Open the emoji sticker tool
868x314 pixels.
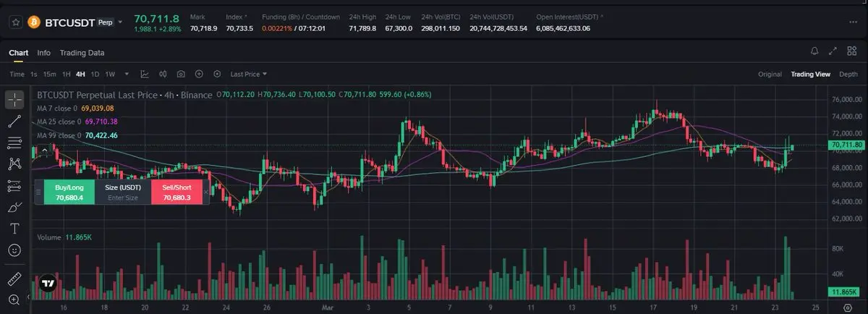[14, 250]
